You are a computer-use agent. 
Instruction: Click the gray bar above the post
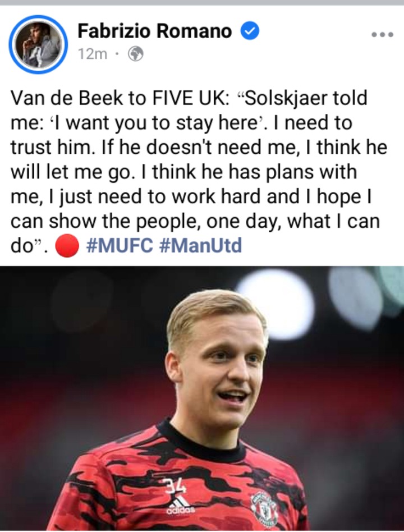202,2
